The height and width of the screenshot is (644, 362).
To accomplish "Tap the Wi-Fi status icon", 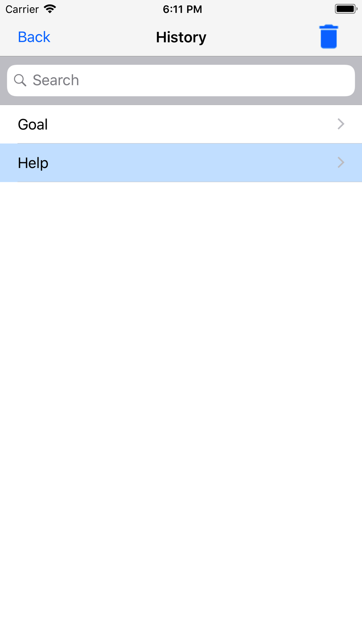I will [50, 9].
